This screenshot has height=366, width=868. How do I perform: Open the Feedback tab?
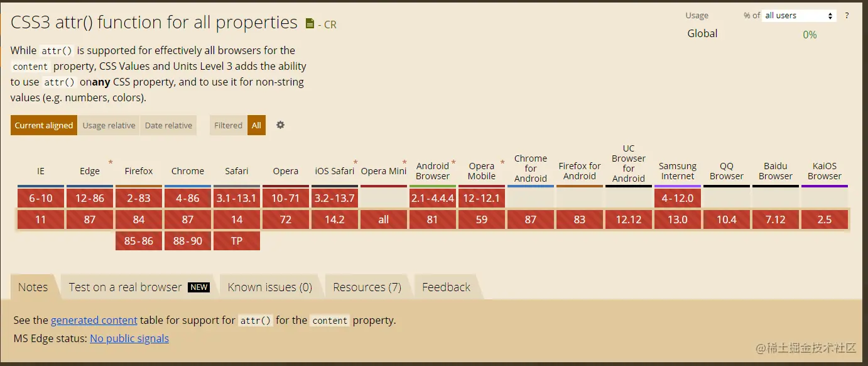point(446,287)
